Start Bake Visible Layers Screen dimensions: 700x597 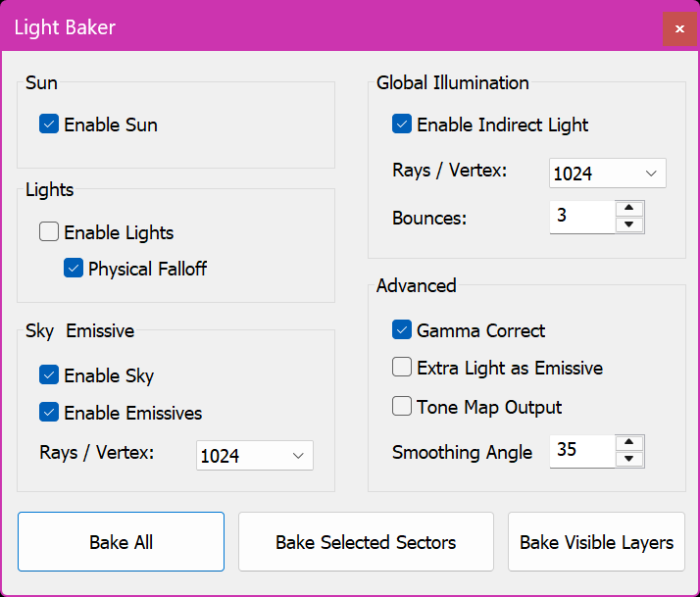596,542
